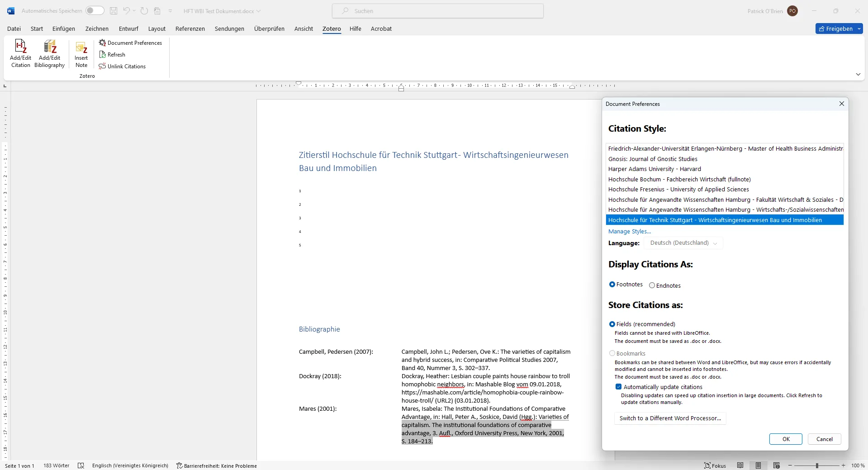Open Customize Quick Access Toolbar dropdown
Screen dimensions: 868x470
(170, 11)
